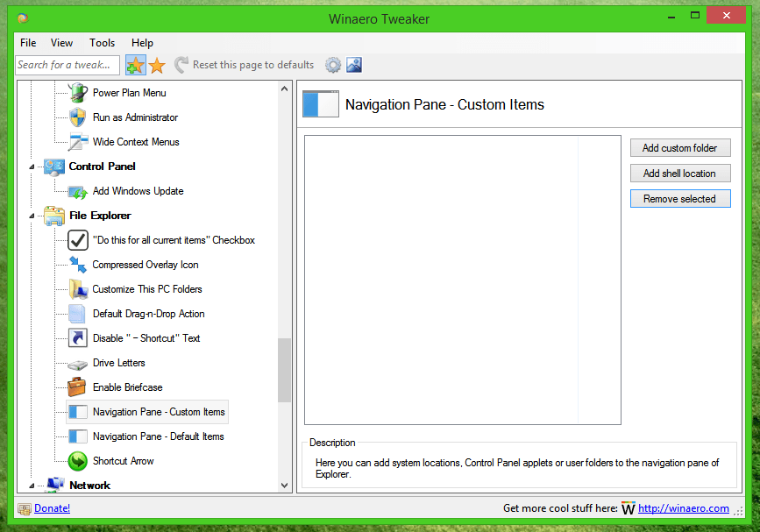Click inside the tweak search field

click(67, 64)
